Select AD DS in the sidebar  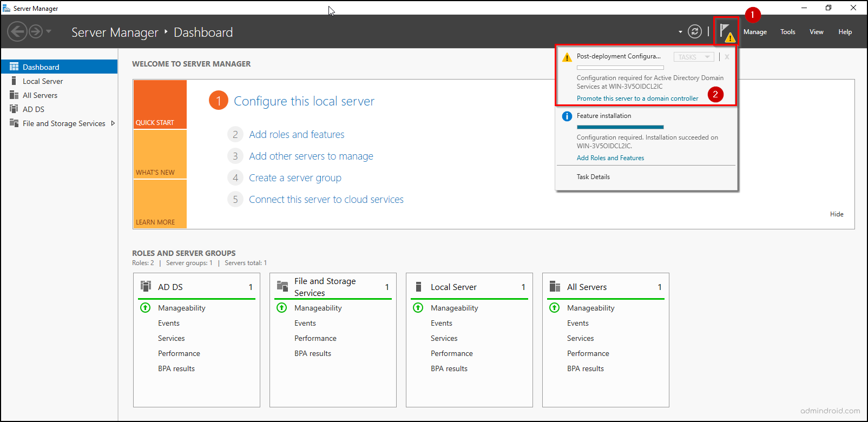click(x=59, y=109)
